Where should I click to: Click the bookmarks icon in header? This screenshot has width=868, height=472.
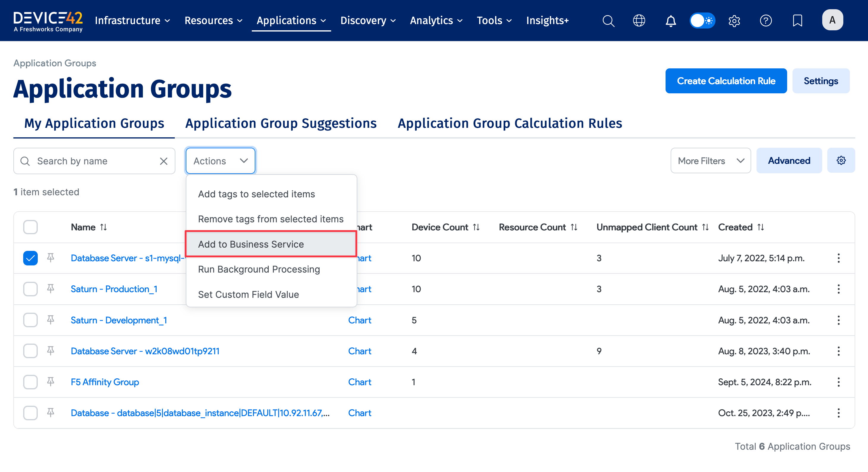[797, 21]
